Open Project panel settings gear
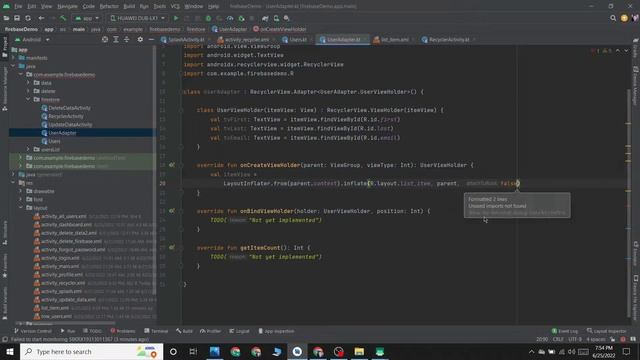The height and width of the screenshot is (360, 640). tap(140, 40)
